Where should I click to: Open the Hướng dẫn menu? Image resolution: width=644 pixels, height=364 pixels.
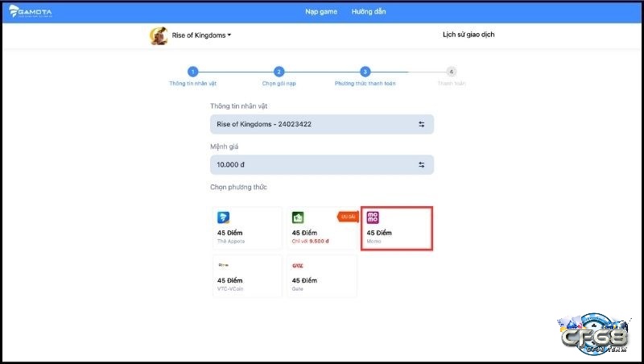pos(369,11)
